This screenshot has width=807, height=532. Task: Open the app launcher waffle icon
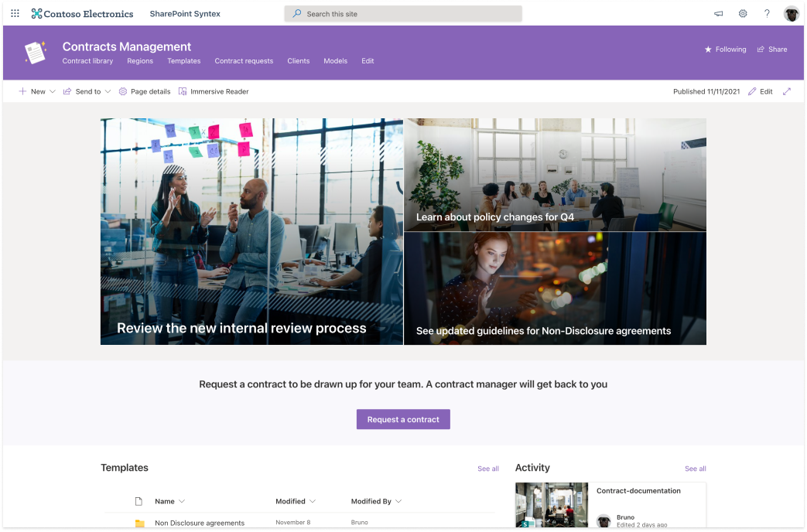[15, 14]
